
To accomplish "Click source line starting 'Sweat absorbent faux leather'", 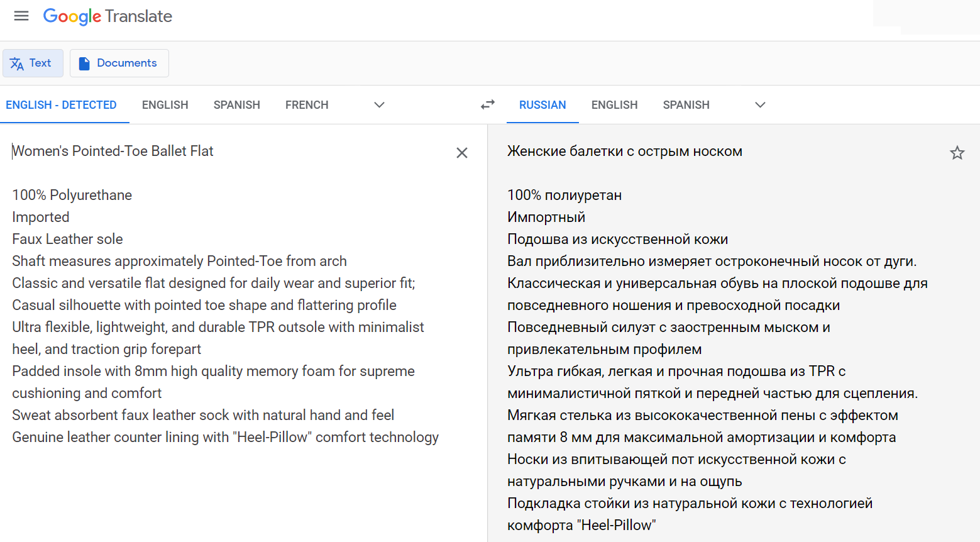I will (x=203, y=416).
